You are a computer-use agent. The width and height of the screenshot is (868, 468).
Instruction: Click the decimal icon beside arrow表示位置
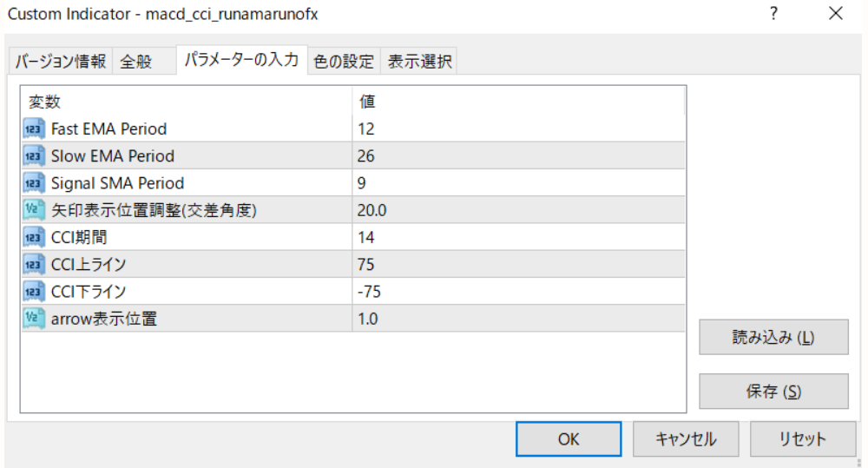tap(34, 319)
